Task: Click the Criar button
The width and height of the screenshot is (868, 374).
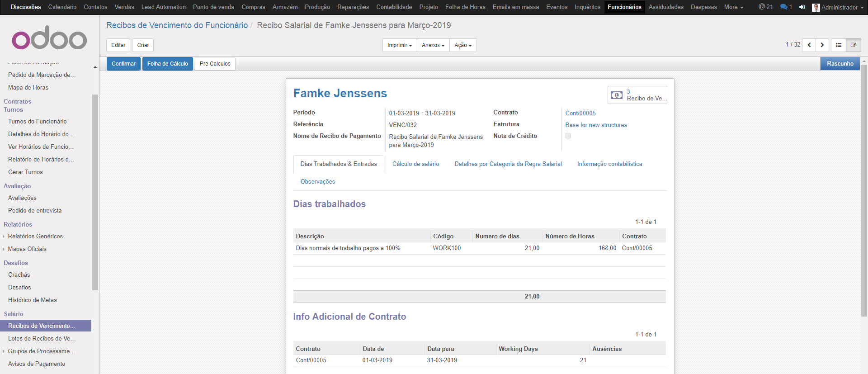Action: tap(143, 45)
